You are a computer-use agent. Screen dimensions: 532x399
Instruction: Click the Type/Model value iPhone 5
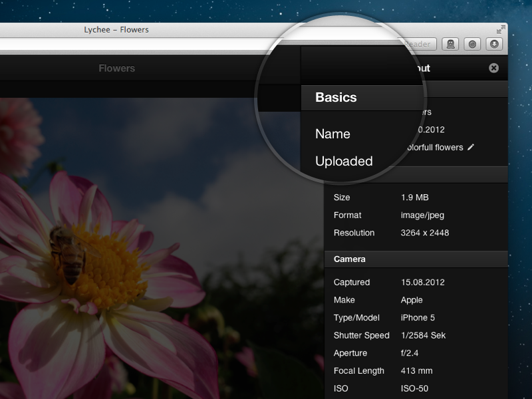pos(418,318)
